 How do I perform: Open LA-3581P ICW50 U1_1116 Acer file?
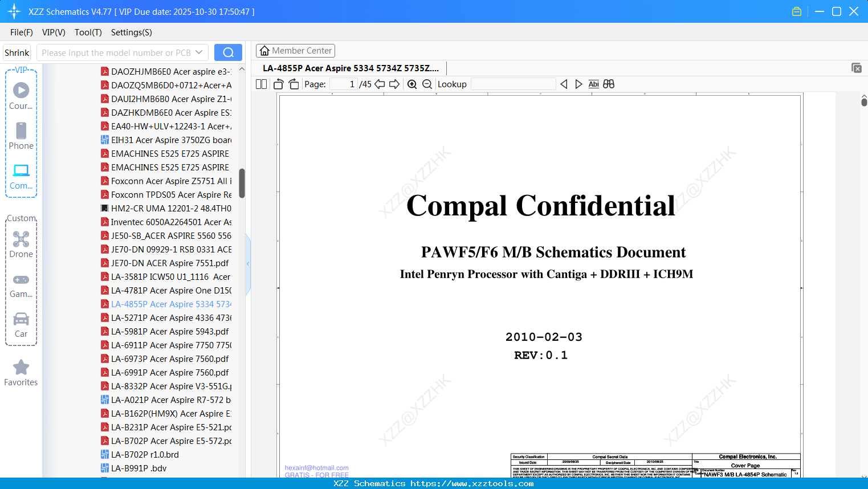click(x=166, y=277)
